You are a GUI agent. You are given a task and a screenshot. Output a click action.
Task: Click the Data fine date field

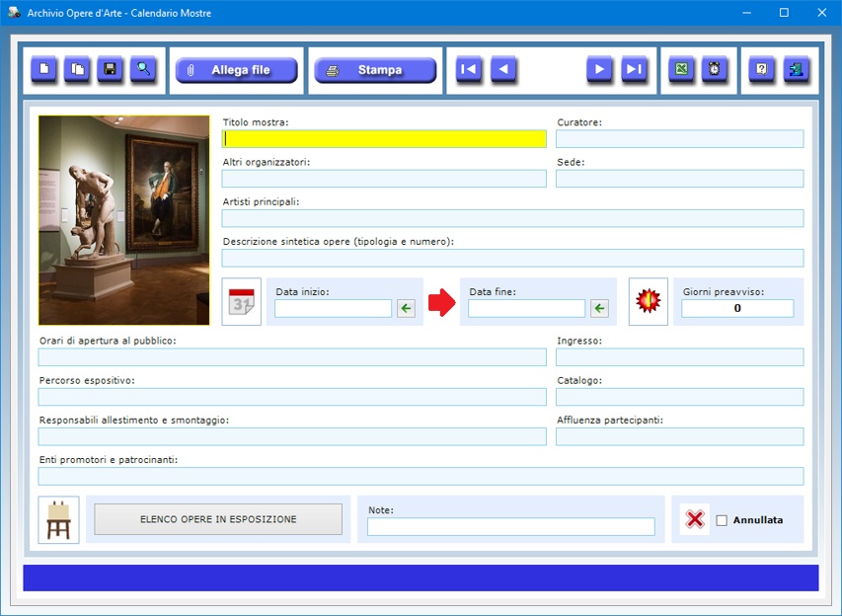pyautogui.click(x=526, y=309)
